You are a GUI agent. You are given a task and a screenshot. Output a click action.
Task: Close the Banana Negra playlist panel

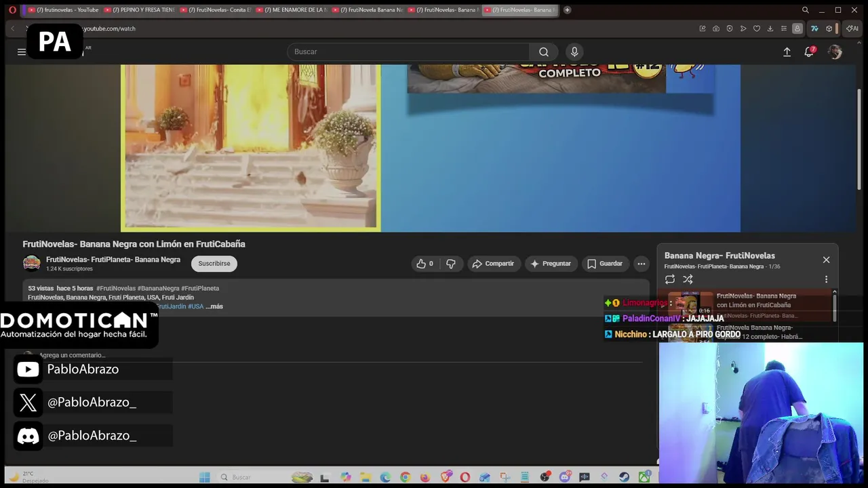click(x=826, y=260)
